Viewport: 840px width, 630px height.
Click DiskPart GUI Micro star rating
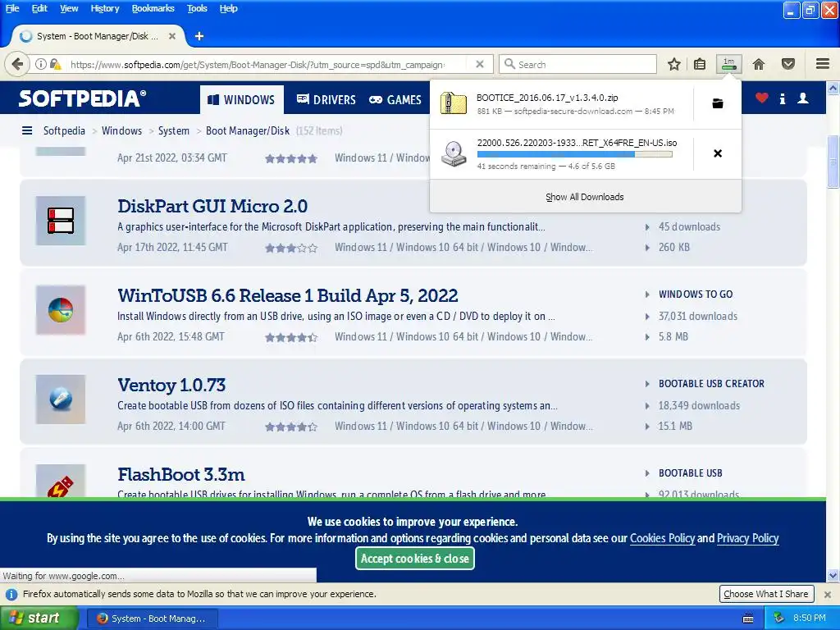pos(291,248)
